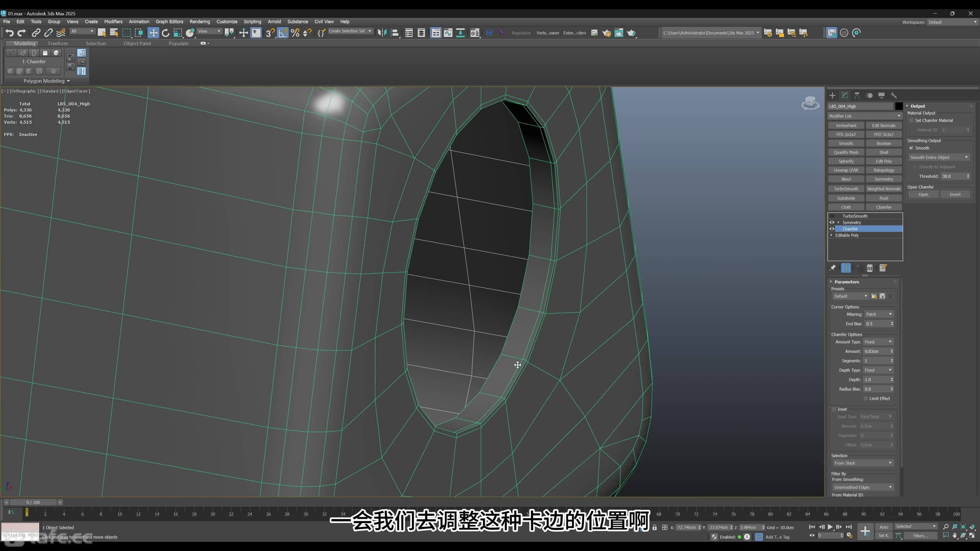Enable the Inset checkbox

tap(834, 409)
